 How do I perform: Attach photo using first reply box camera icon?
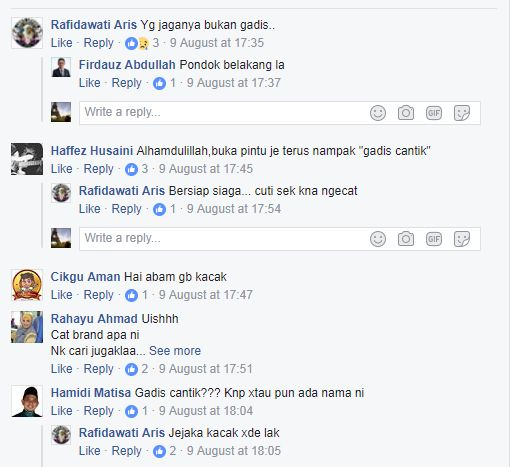(406, 113)
